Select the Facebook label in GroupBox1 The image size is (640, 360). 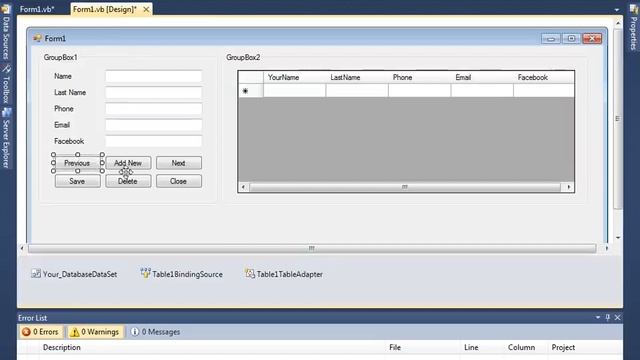pyautogui.click(x=69, y=141)
